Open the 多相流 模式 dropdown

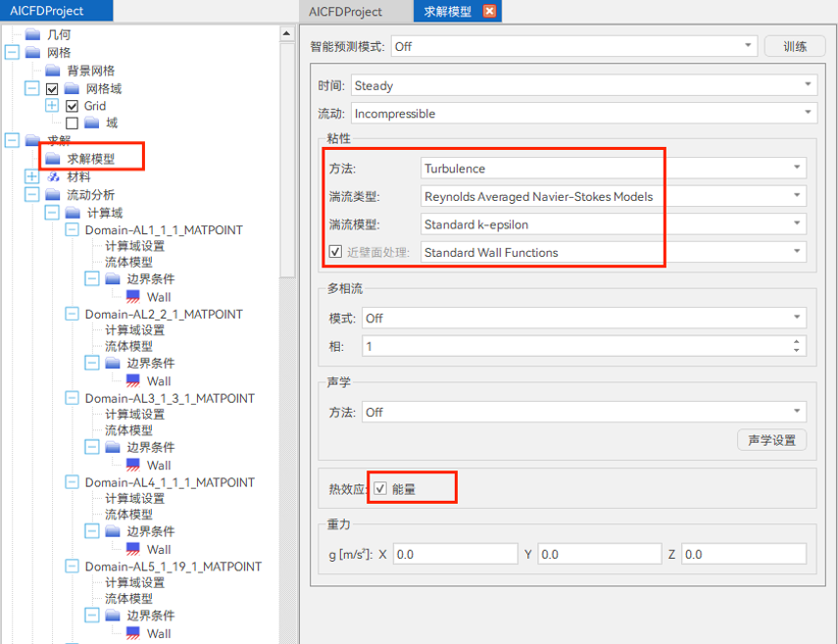point(583,318)
